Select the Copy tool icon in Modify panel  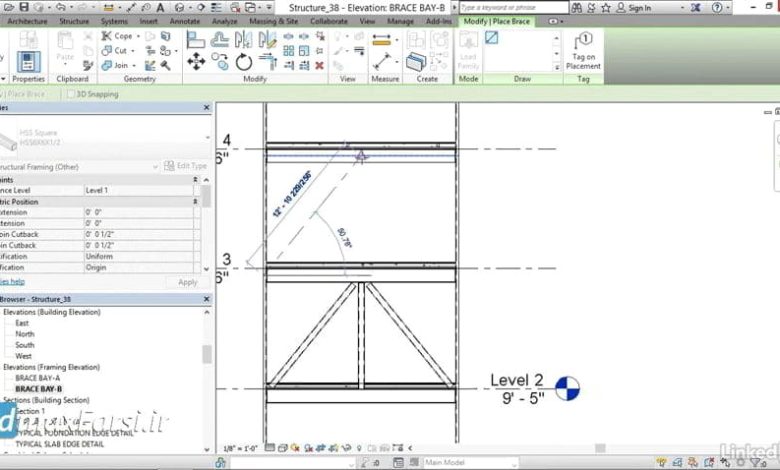(x=220, y=62)
